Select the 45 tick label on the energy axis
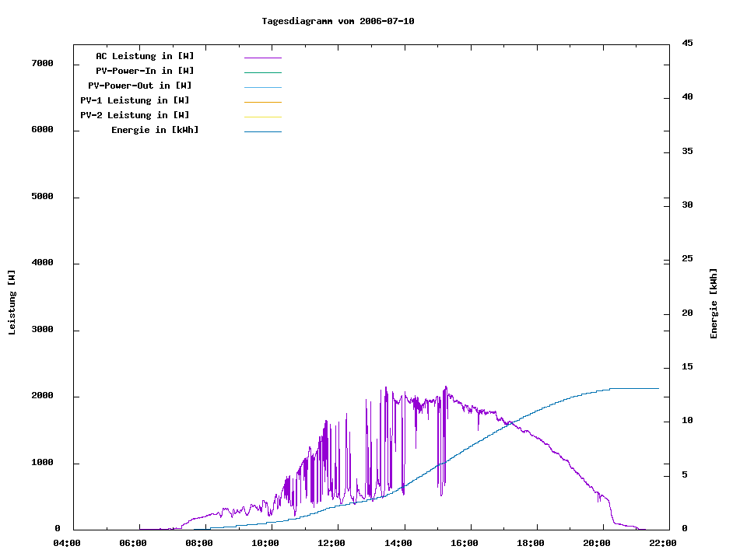The width and height of the screenshot is (747, 560). (x=687, y=43)
